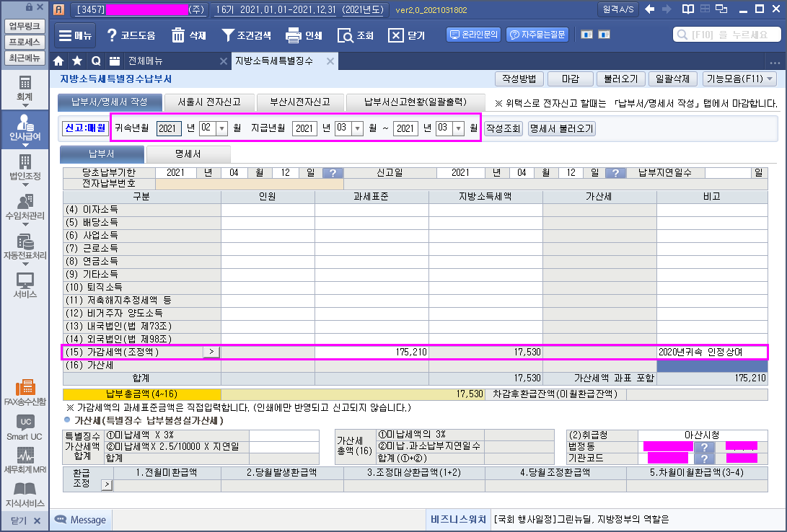Open 지식서비스 book icon
This screenshot has width=787, height=532.
25,494
